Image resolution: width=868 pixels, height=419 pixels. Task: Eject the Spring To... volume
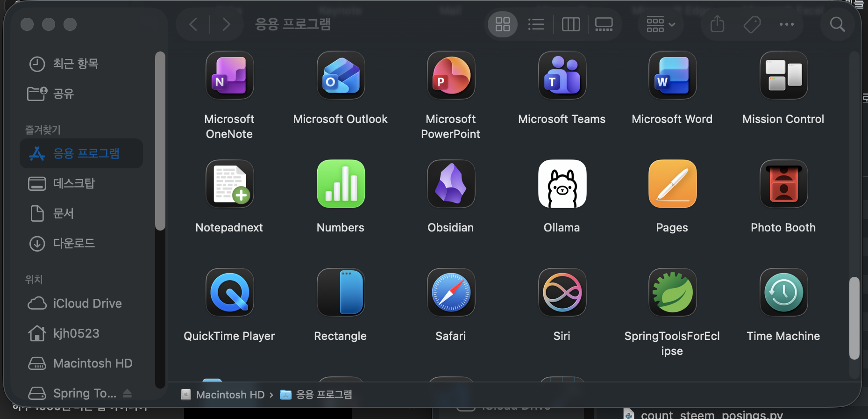(127, 394)
